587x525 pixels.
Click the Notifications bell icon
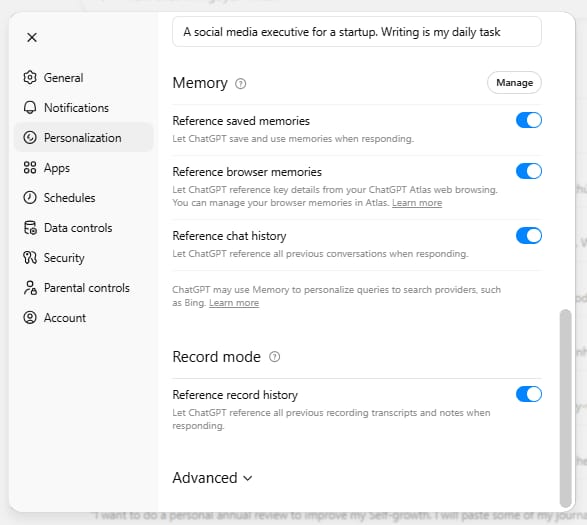[x=30, y=107]
